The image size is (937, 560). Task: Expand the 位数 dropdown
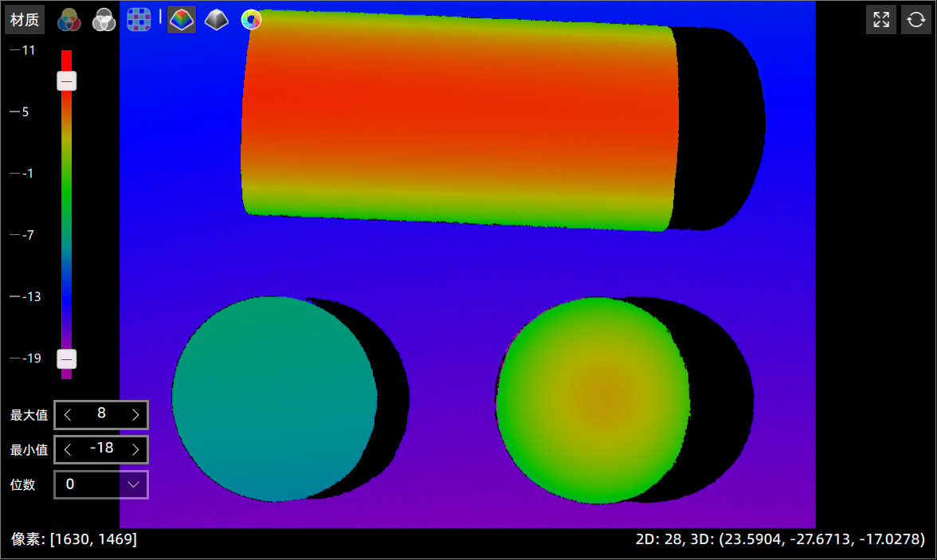[133, 484]
